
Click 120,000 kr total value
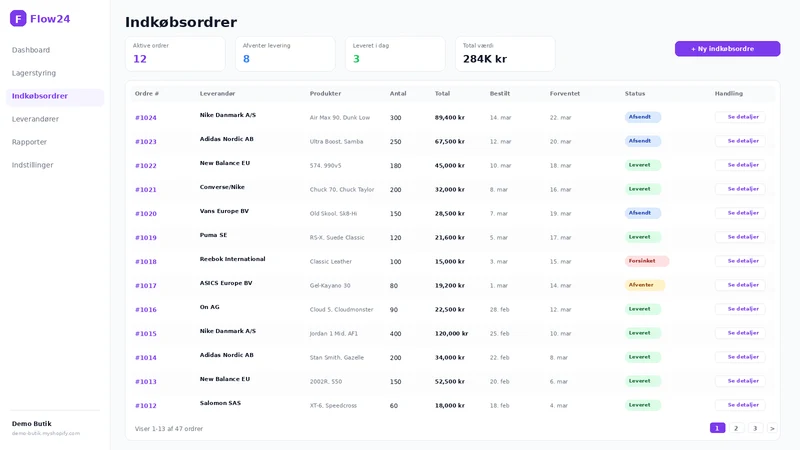pyautogui.click(x=451, y=334)
